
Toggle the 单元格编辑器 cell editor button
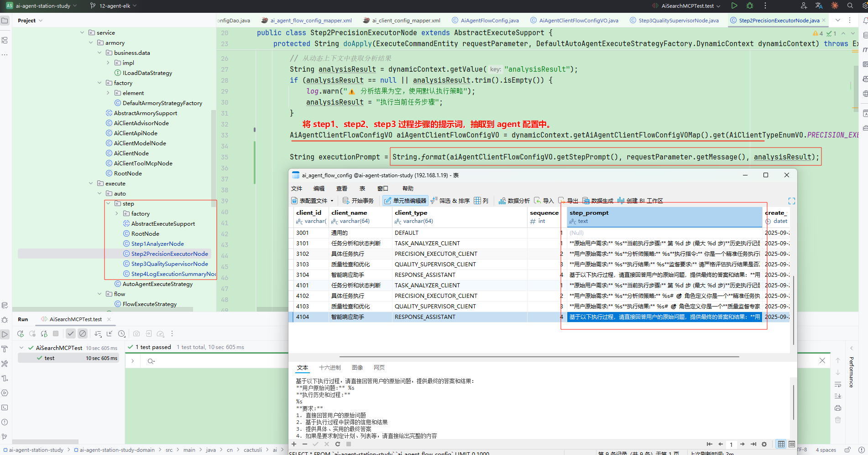tap(405, 201)
